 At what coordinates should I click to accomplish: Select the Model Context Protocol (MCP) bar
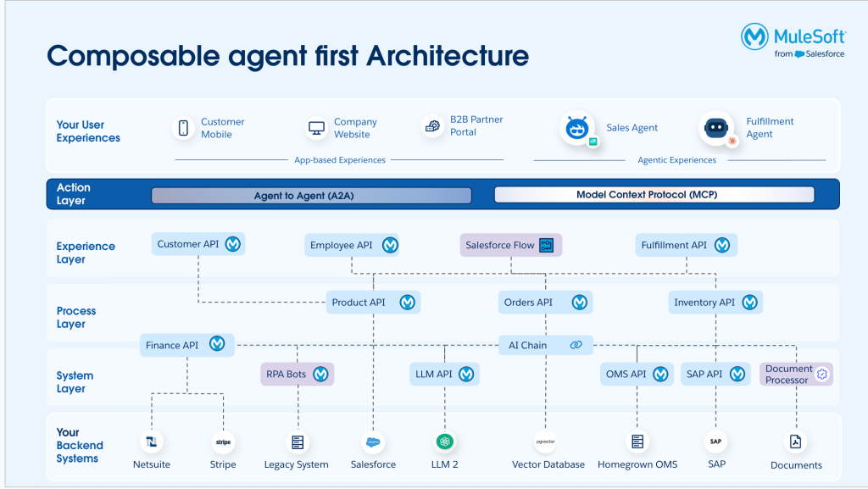(654, 195)
